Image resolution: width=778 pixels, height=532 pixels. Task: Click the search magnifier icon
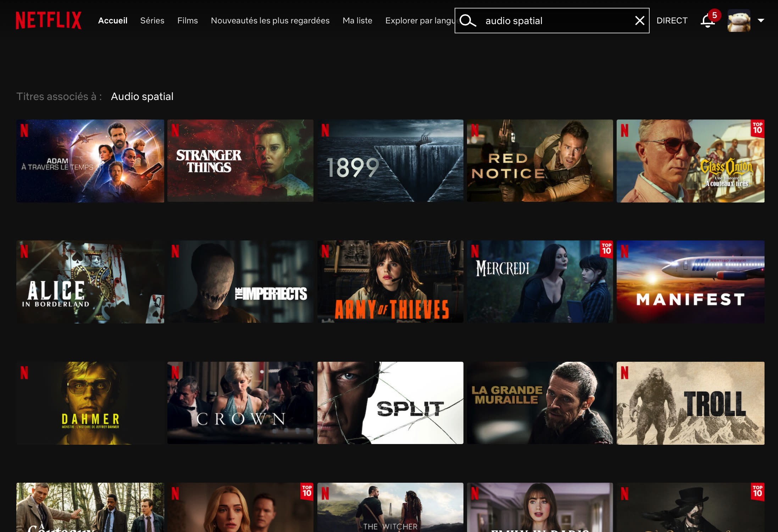click(x=468, y=21)
